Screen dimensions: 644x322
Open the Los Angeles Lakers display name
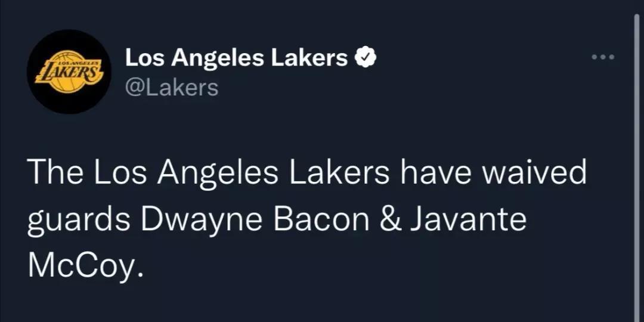(236, 58)
